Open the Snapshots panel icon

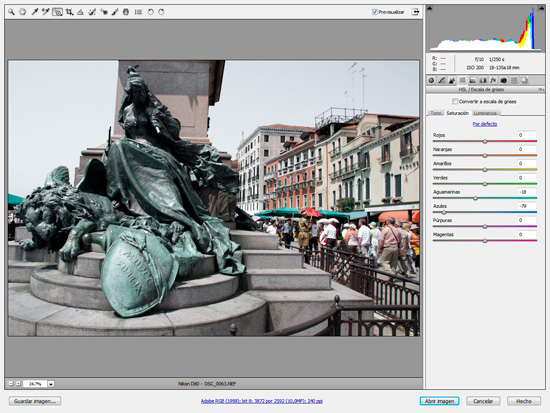(524, 80)
